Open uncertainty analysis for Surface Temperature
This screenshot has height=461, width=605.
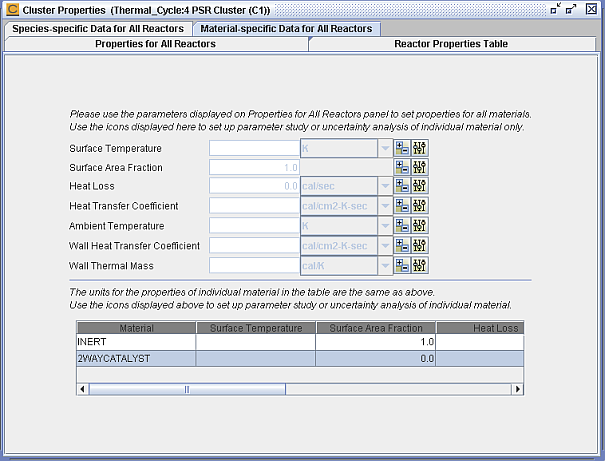(x=419, y=148)
